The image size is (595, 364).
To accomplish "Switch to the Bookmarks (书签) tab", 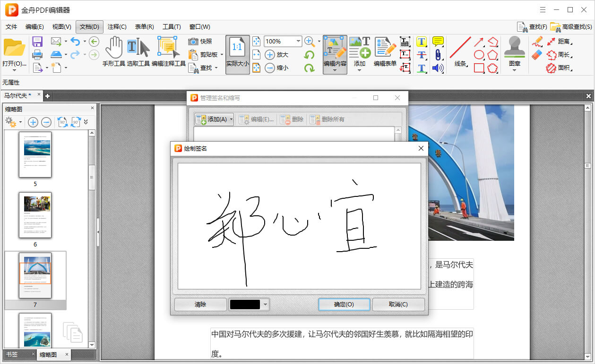I will 12,354.
